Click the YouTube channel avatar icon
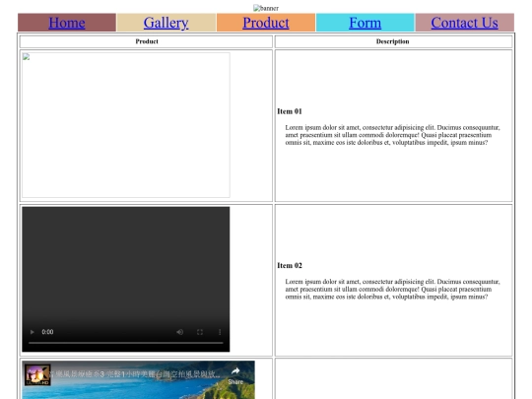This screenshot has height=399, width=532. (37, 375)
